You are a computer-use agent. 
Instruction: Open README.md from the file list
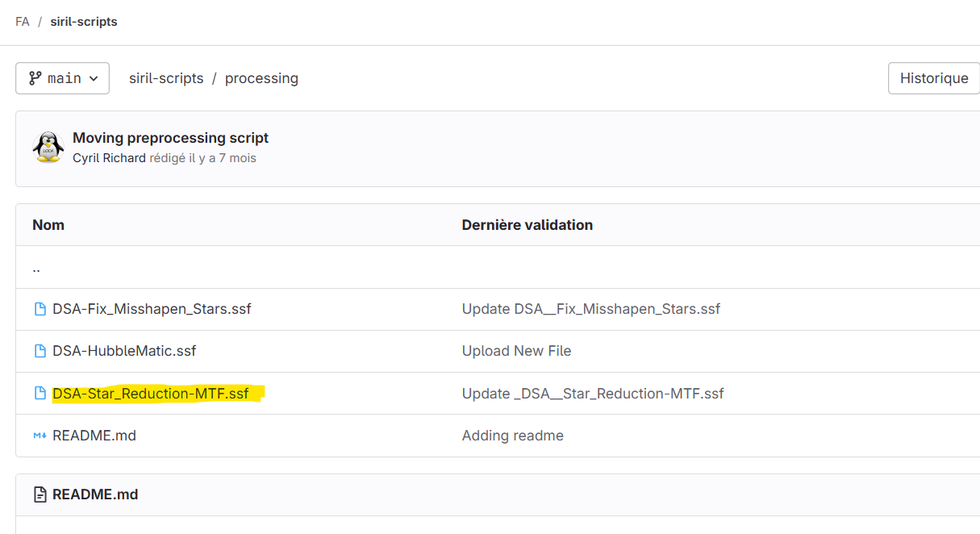pyautogui.click(x=94, y=436)
